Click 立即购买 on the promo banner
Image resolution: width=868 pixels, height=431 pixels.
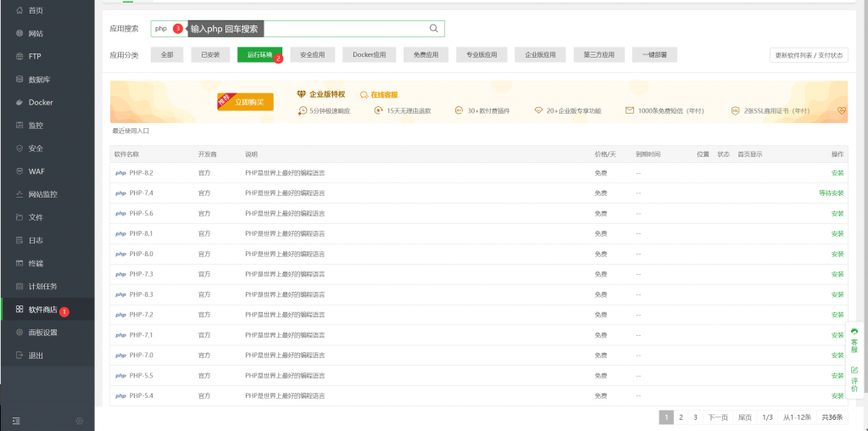[x=245, y=103]
